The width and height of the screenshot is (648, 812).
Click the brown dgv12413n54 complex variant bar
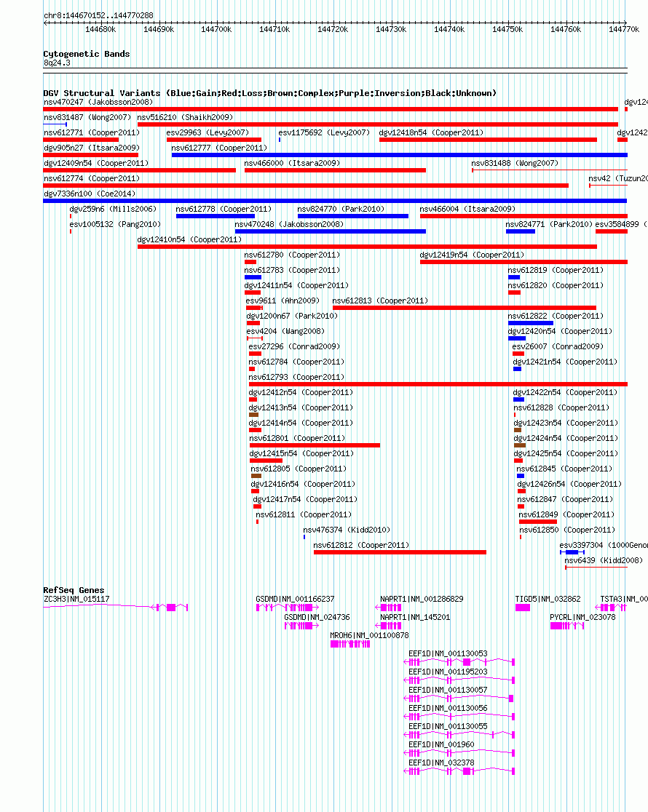pyautogui.click(x=253, y=415)
